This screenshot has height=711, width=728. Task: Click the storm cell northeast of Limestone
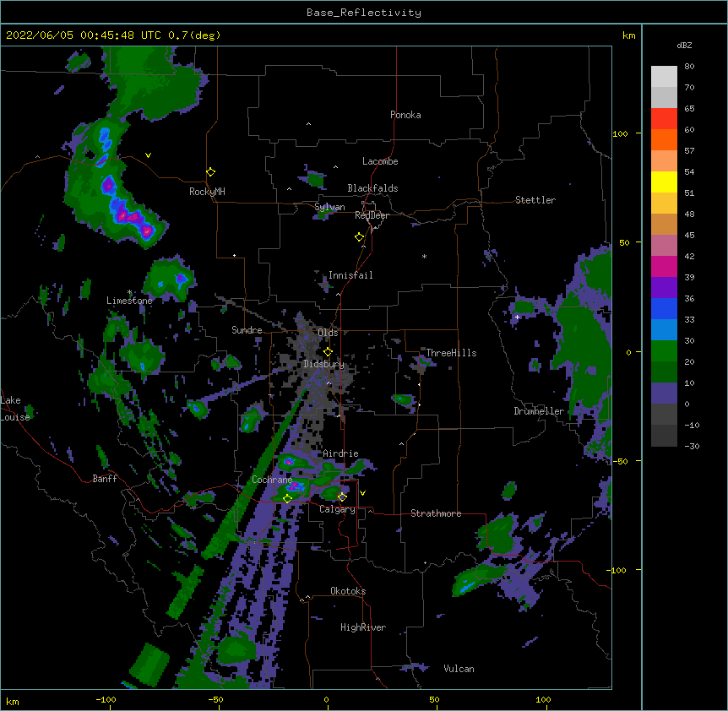(x=170, y=280)
